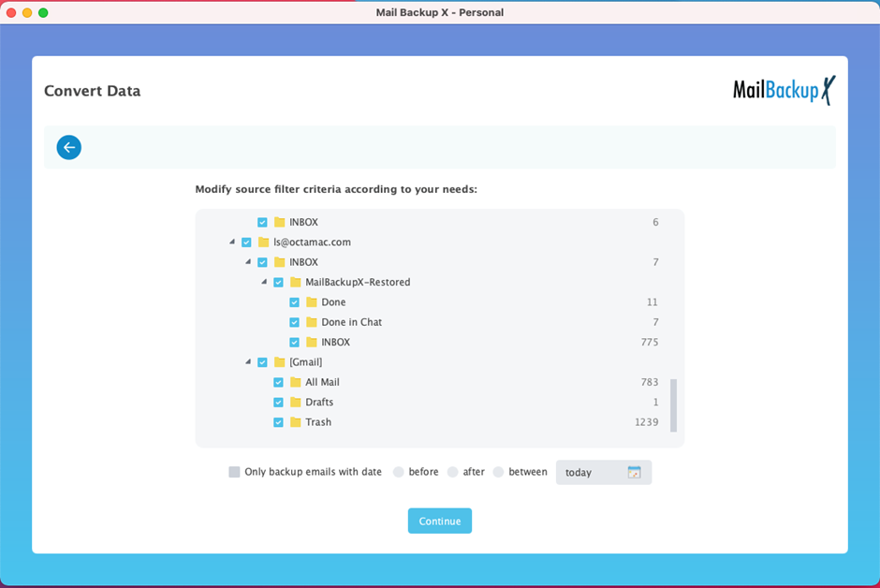Click the Convert Data heading

click(x=93, y=91)
